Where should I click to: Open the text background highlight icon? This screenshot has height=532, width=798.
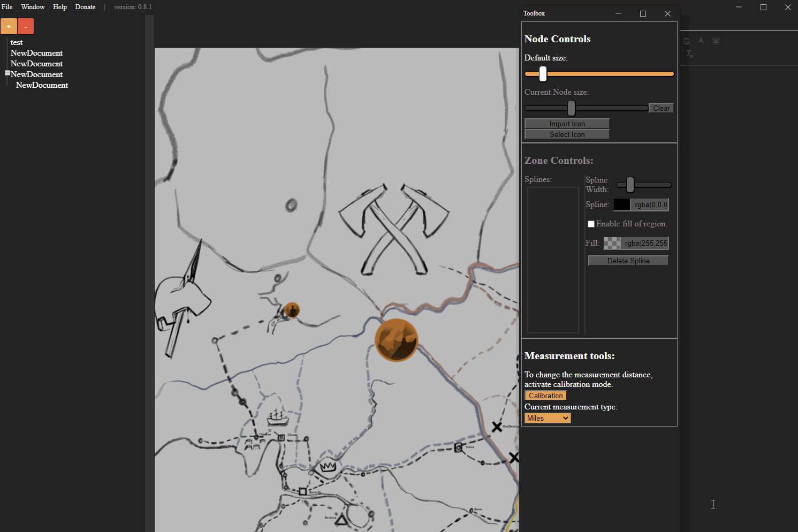(716, 41)
